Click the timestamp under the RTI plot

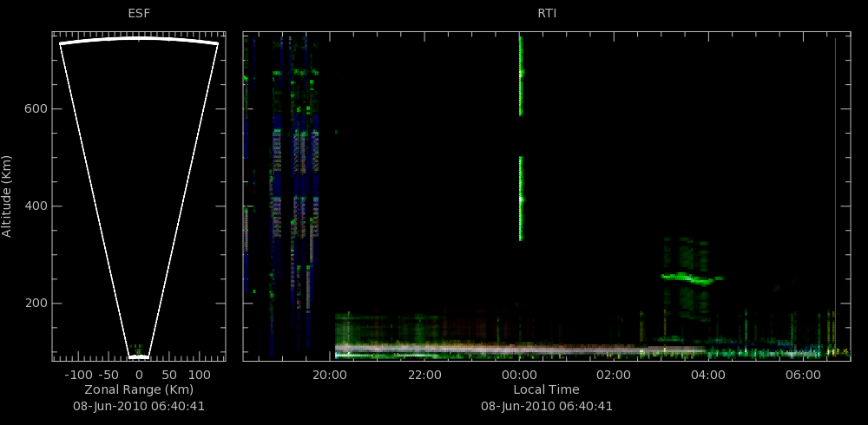pyautogui.click(x=547, y=406)
